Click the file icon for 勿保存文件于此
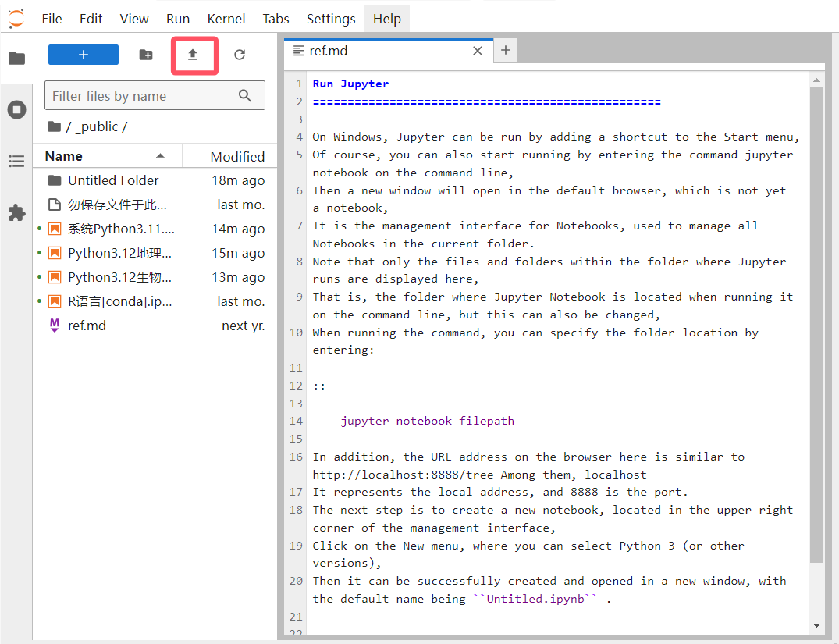This screenshot has height=644, width=839. coord(54,205)
